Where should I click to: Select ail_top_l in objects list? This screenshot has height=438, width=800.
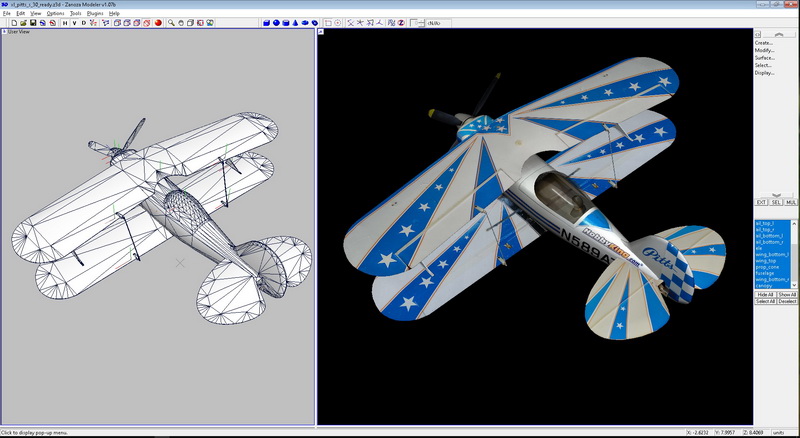click(x=772, y=224)
